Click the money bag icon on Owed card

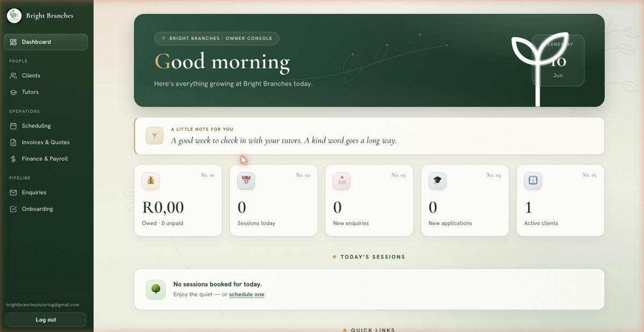(151, 181)
